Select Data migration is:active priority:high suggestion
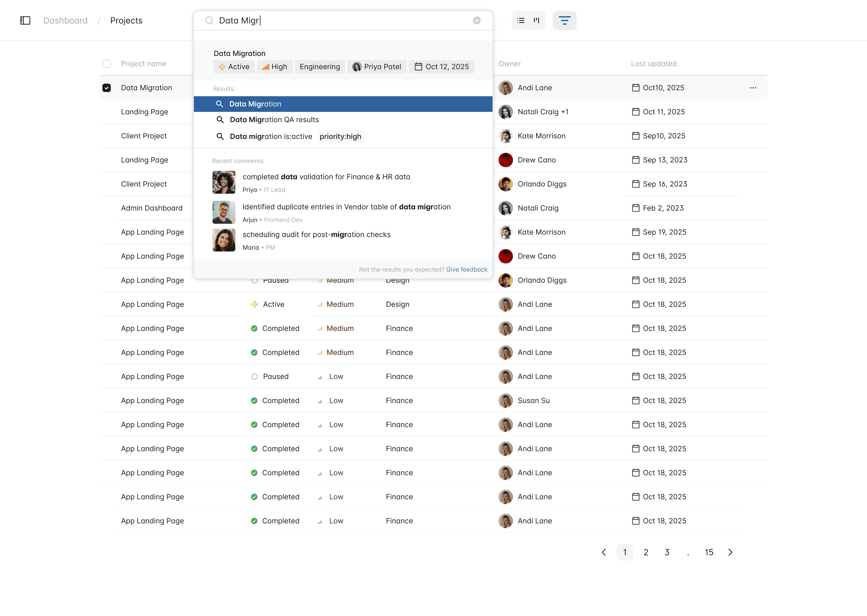Image resolution: width=867 pixels, height=616 pixels. [x=289, y=137]
